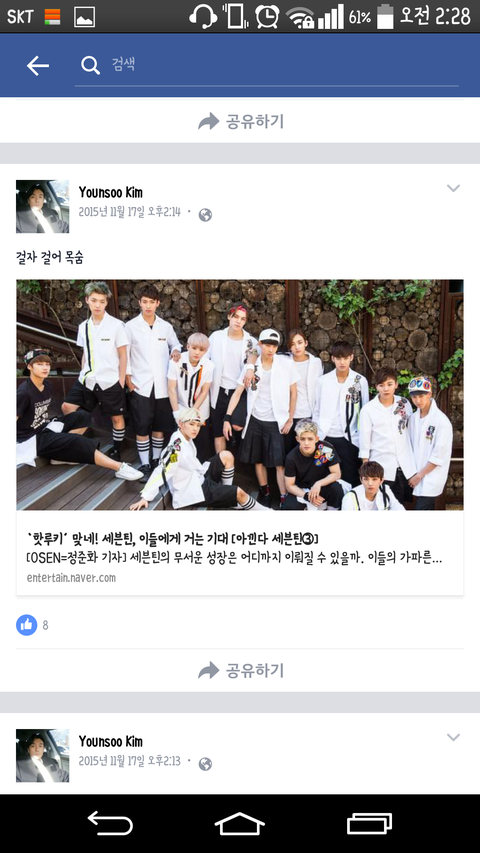Tap the search magnifier icon
The image size is (480, 853).
pos(90,66)
